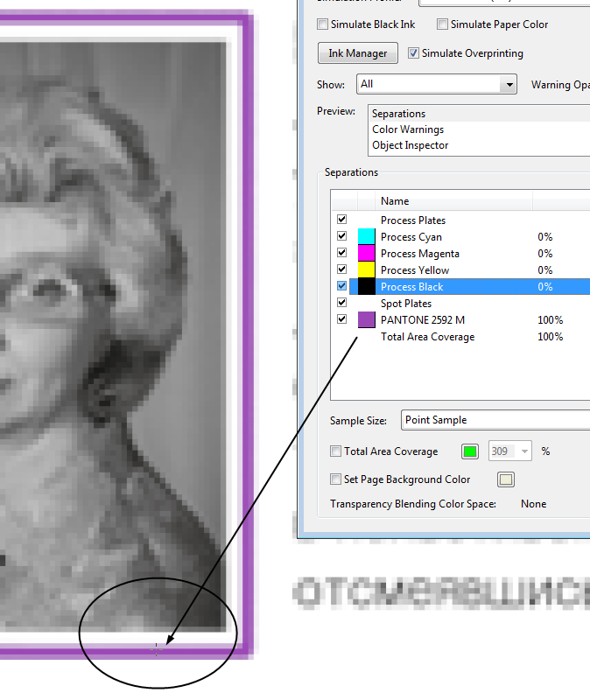Screen dimensions: 590x700
Task: Click the green Total Area Coverage color swatch
Action: 470,451
